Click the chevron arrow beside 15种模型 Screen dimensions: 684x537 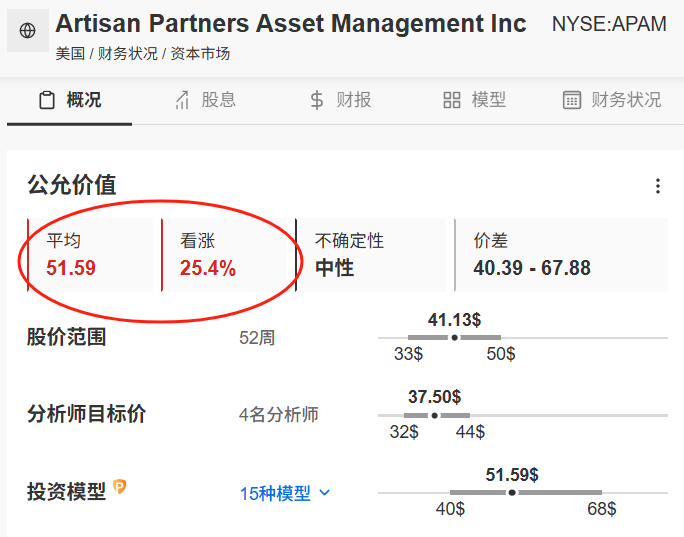pyautogui.click(x=325, y=493)
